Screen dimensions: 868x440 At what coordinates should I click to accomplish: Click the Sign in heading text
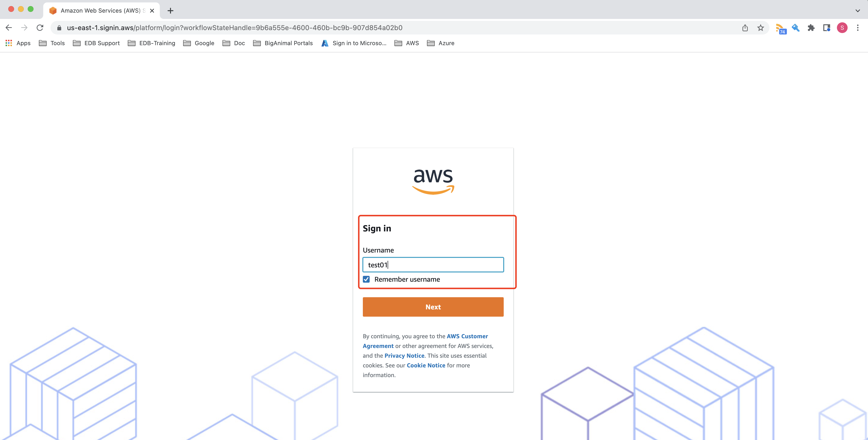tap(377, 228)
